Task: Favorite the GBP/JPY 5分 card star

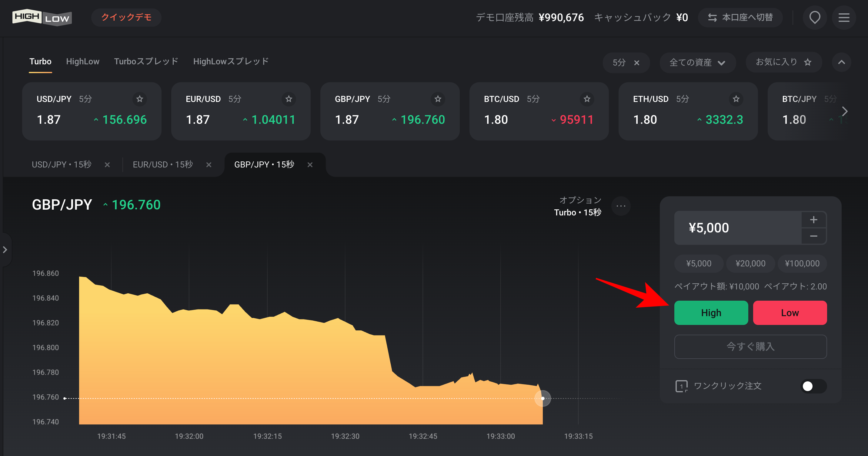Action: pos(438,99)
